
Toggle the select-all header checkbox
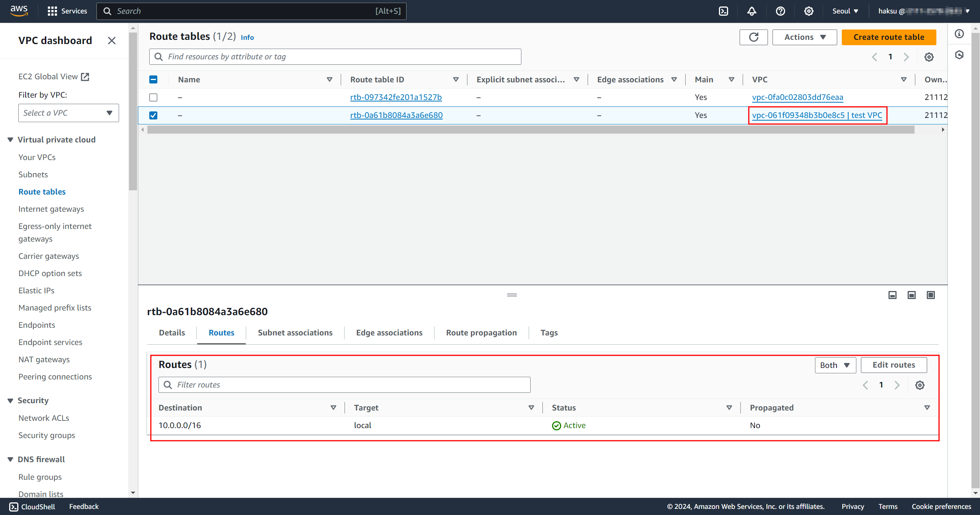[153, 79]
